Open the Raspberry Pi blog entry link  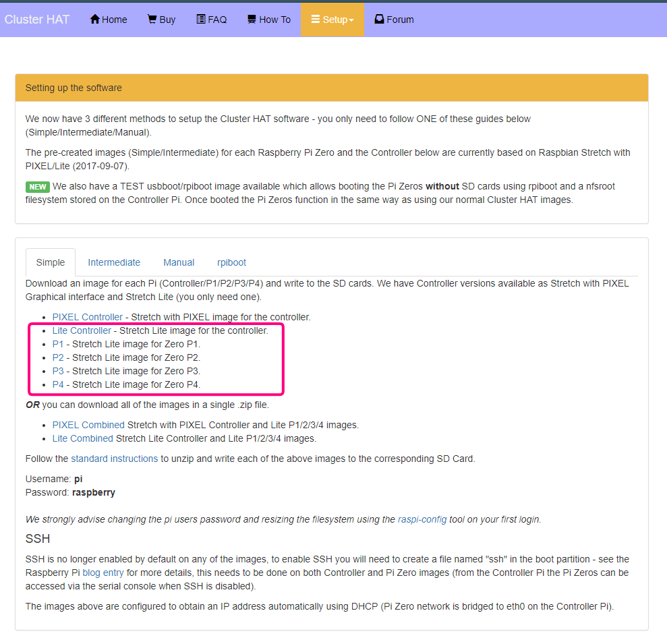point(103,573)
